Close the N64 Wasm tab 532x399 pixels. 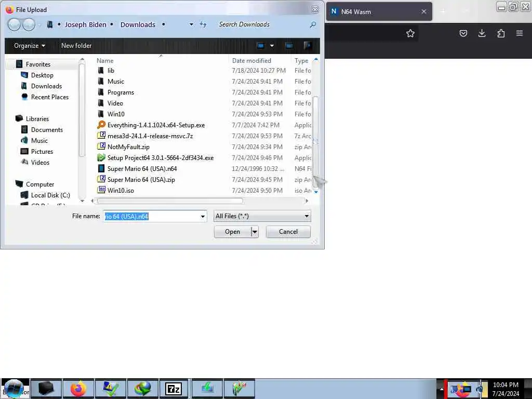click(x=424, y=11)
